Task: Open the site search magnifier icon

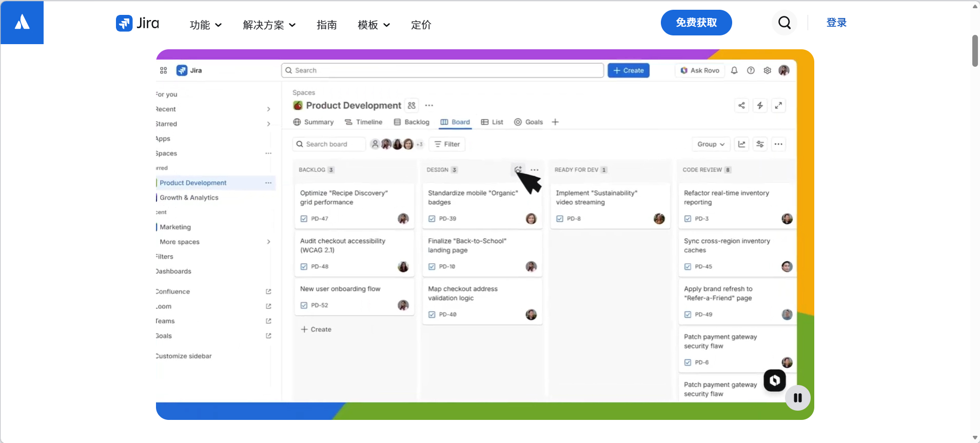Action: [x=785, y=23]
